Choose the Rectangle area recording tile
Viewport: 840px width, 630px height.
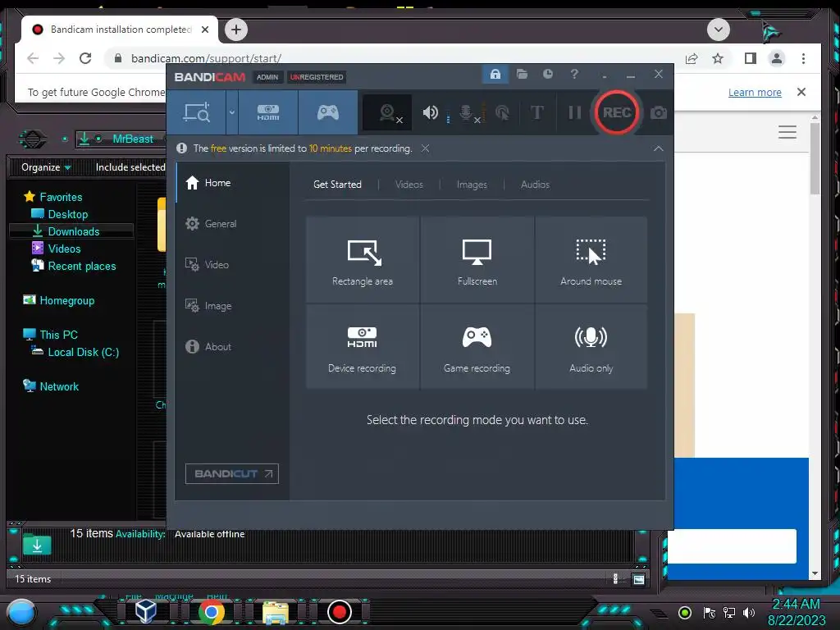coord(363,260)
